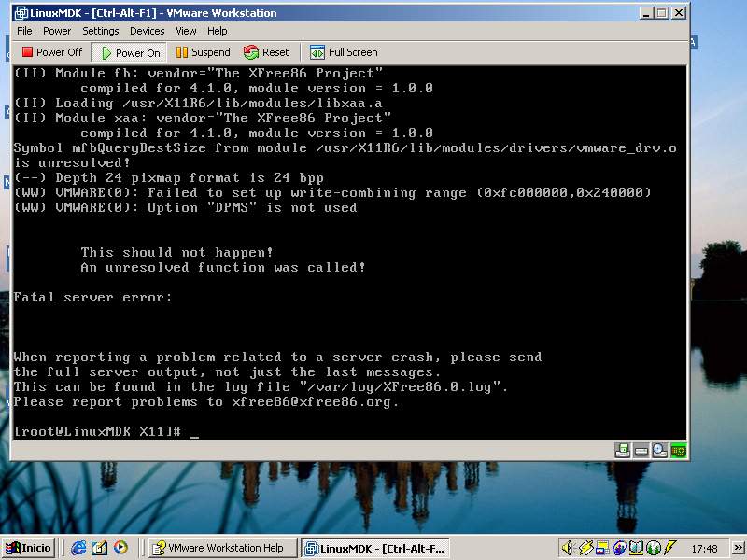This screenshot has width=747, height=560.
Task: Open the Settings menu
Action: (x=101, y=31)
